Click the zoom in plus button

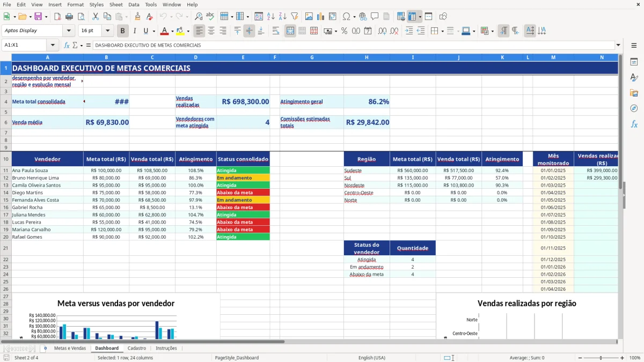pos(622,358)
